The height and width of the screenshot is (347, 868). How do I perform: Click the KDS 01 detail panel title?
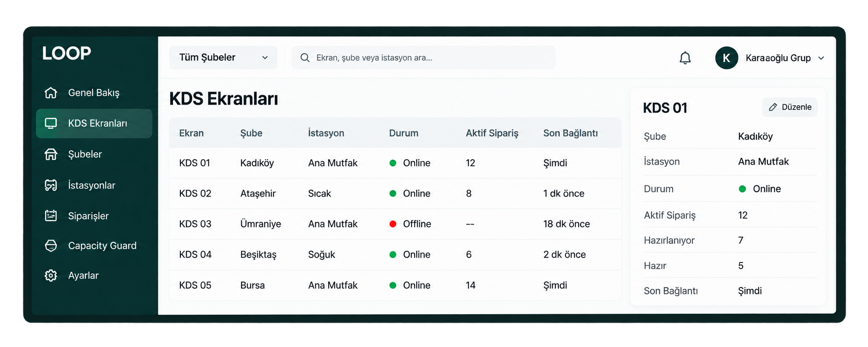click(x=665, y=108)
